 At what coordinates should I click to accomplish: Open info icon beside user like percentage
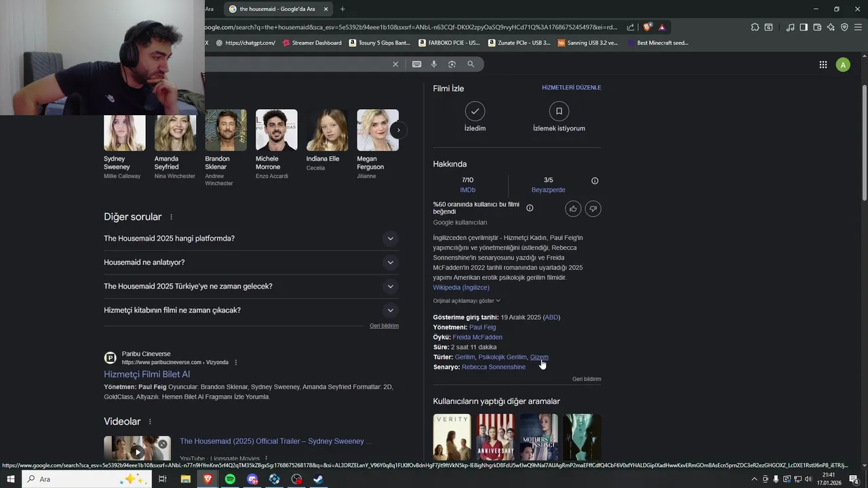tap(530, 208)
